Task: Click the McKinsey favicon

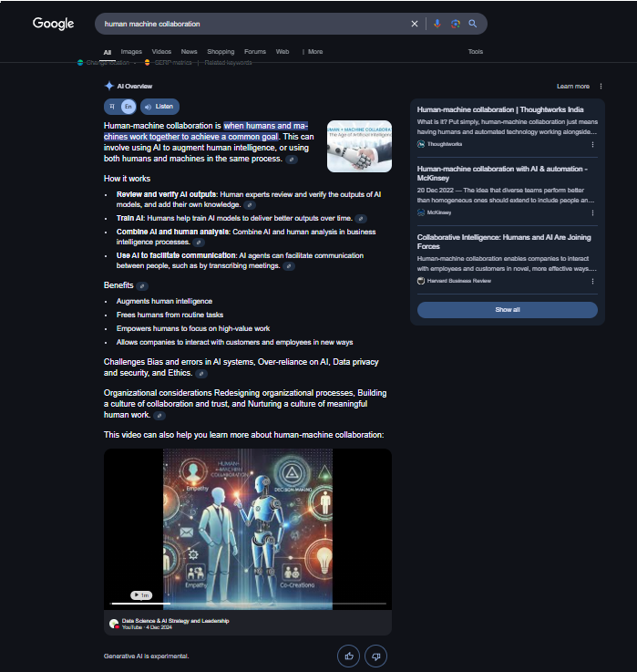Action: (421, 212)
